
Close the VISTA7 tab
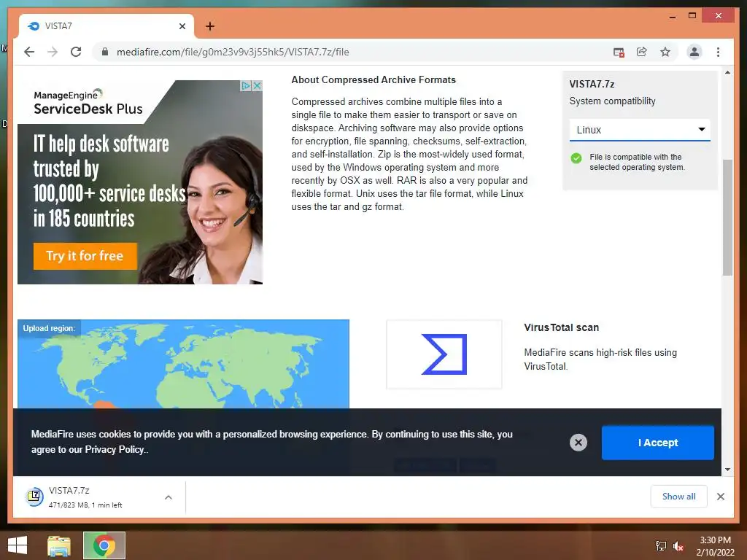(182, 26)
